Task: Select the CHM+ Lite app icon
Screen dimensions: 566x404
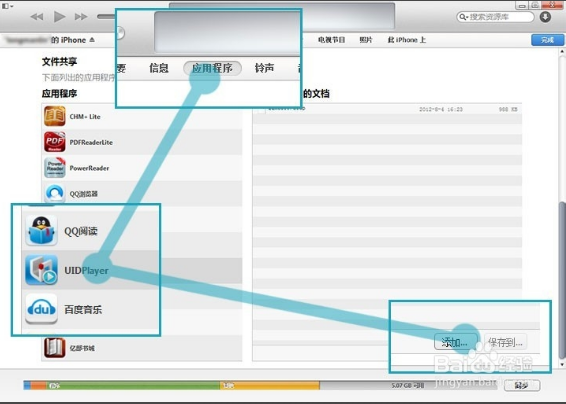Action: [x=55, y=116]
